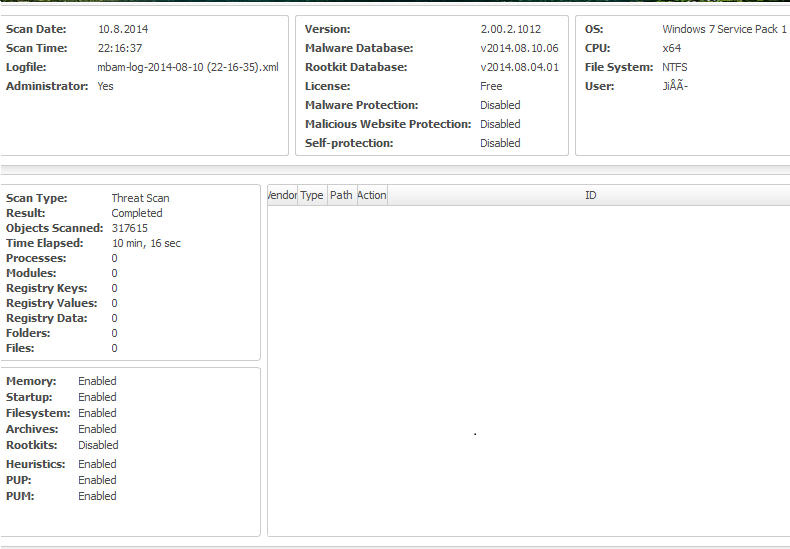Click the Time Elapsed value 10 min, 16 sec
790x549 pixels.
coord(146,243)
